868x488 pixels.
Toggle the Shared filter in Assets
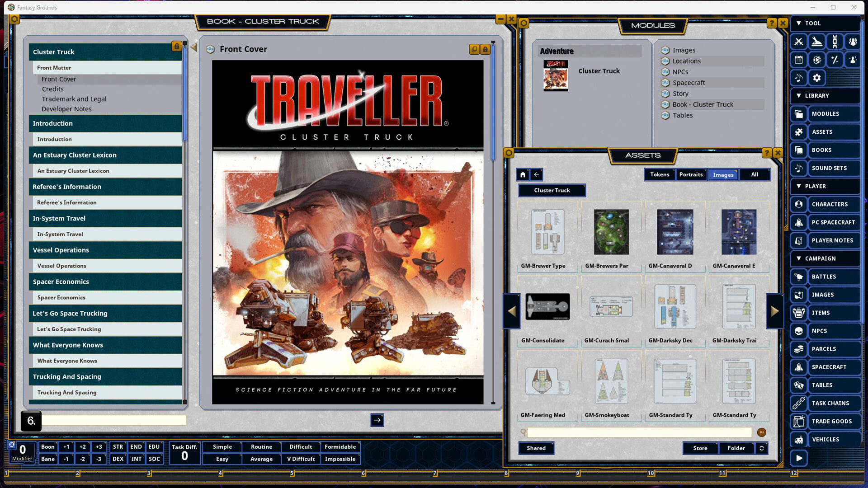pos(536,448)
